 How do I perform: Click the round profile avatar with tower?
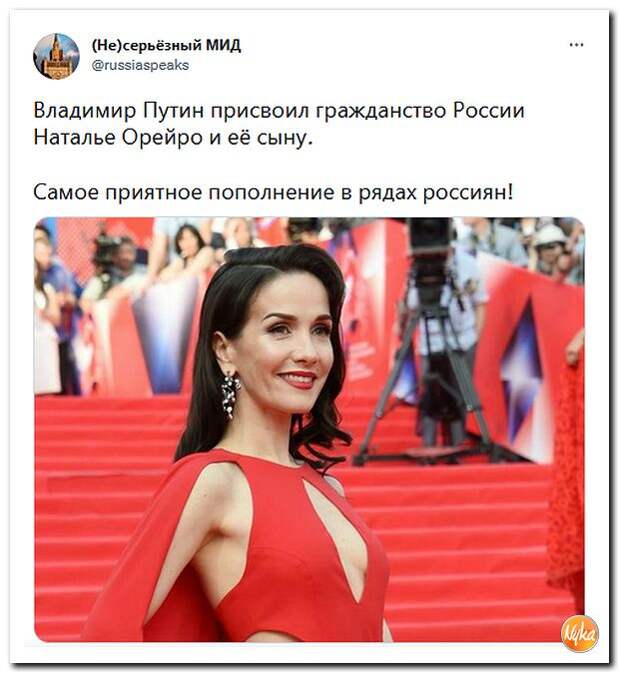coord(56,56)
